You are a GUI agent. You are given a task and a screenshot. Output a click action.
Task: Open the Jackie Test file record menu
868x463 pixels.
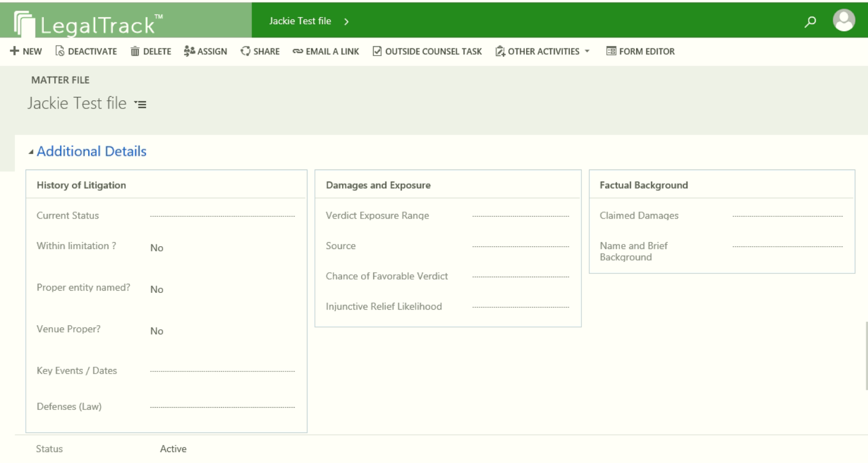140,105
